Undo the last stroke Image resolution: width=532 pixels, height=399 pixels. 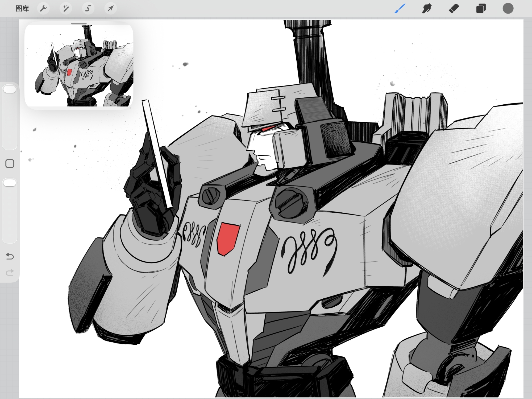click(10, 256)
